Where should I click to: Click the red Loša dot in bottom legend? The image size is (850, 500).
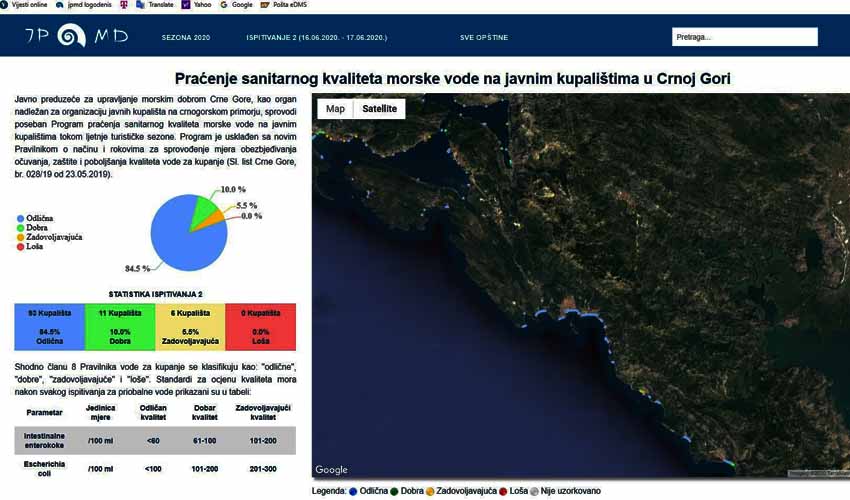tap(503, 491)
